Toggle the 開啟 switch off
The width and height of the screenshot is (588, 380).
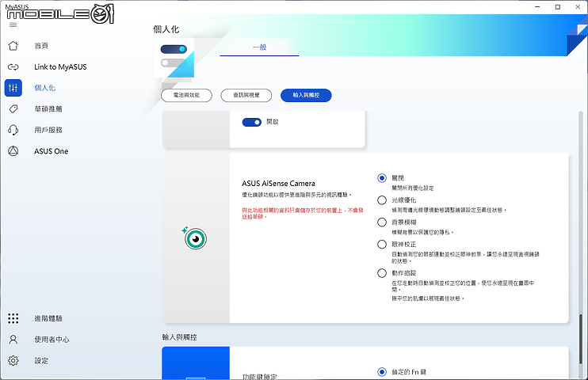[252, 122]
